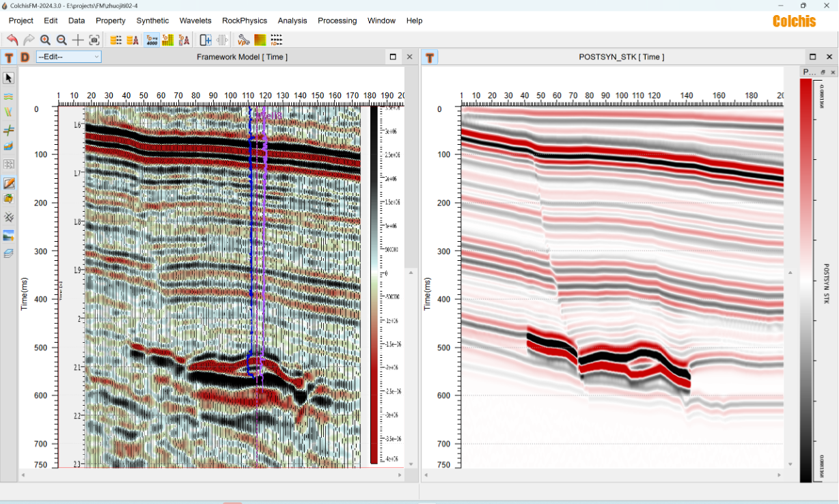Image resolution: width=839 pixels, height=504 pixels.
Task: Click the crosshair plus icon in toolbar
Action: pyautogui.click(x=78, y=40)
